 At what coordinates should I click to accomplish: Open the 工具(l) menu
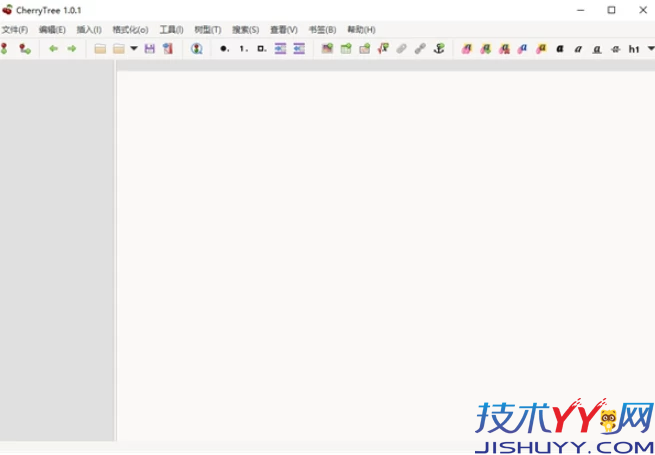(x=171, y=30)
